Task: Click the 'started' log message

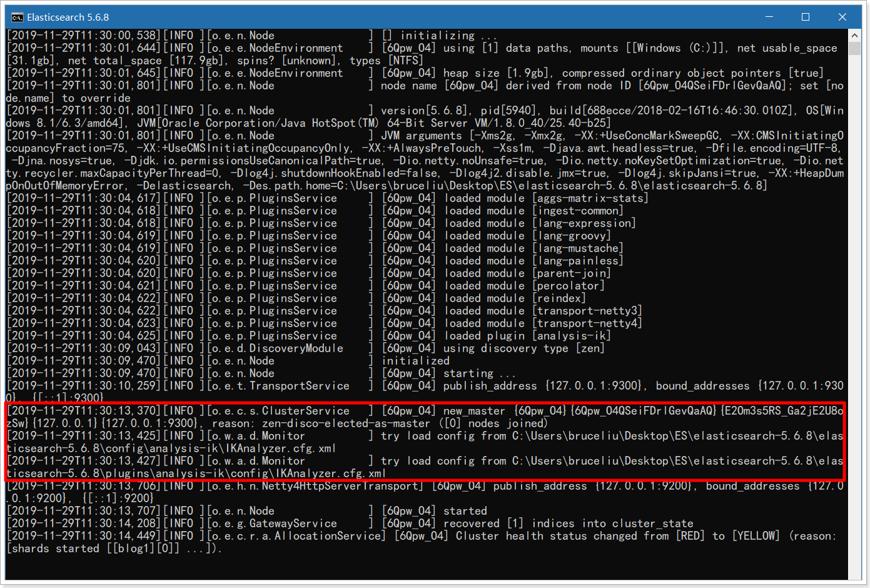Action: (x=465, y=511)
